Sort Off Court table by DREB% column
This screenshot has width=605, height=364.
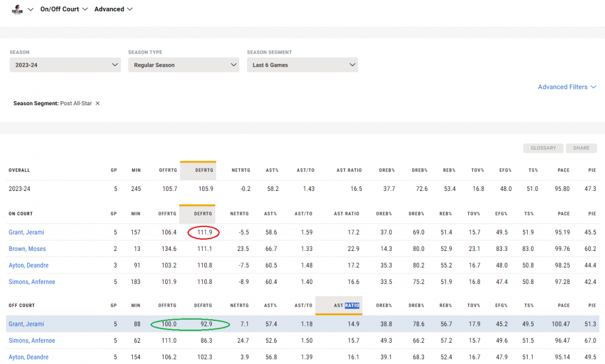pyautogui.click(x=416, y=305)
